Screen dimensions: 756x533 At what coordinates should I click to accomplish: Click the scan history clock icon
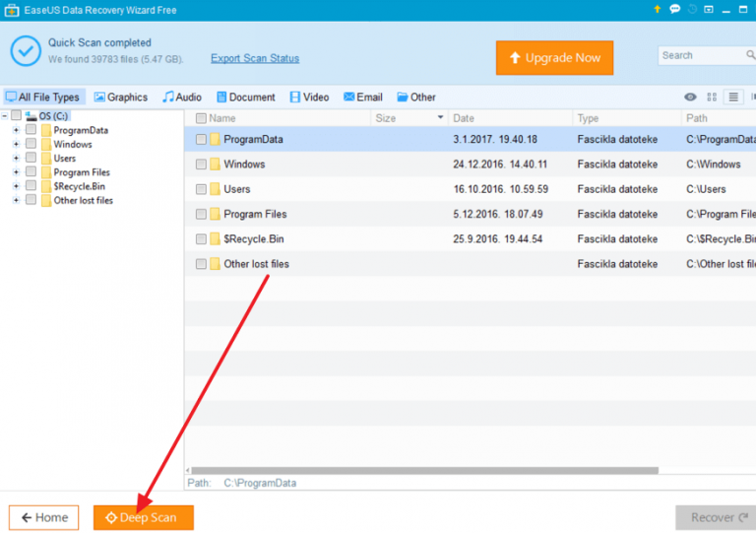coord(692,9)
